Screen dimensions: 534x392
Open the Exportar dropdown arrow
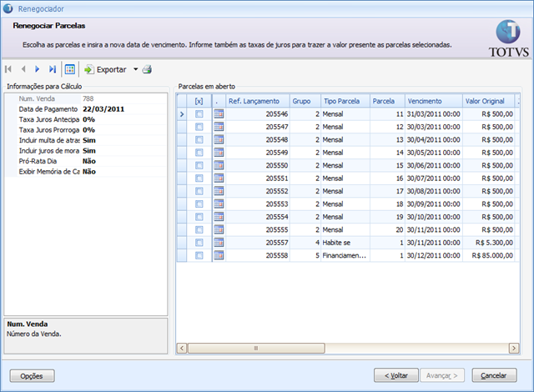click(x=135, y=69)
